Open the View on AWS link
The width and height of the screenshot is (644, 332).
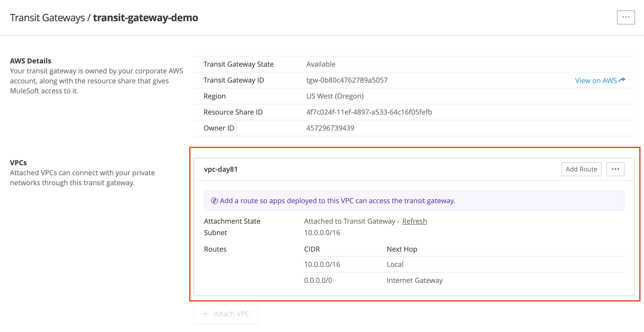click(x=596, y=80)
